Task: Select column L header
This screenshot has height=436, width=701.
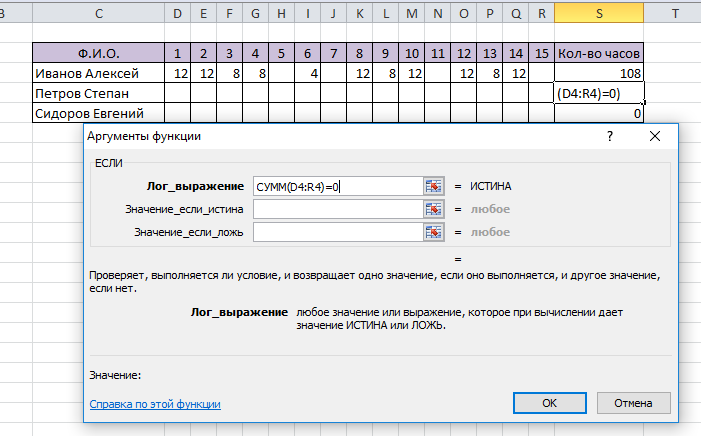Action: (385, 13)
